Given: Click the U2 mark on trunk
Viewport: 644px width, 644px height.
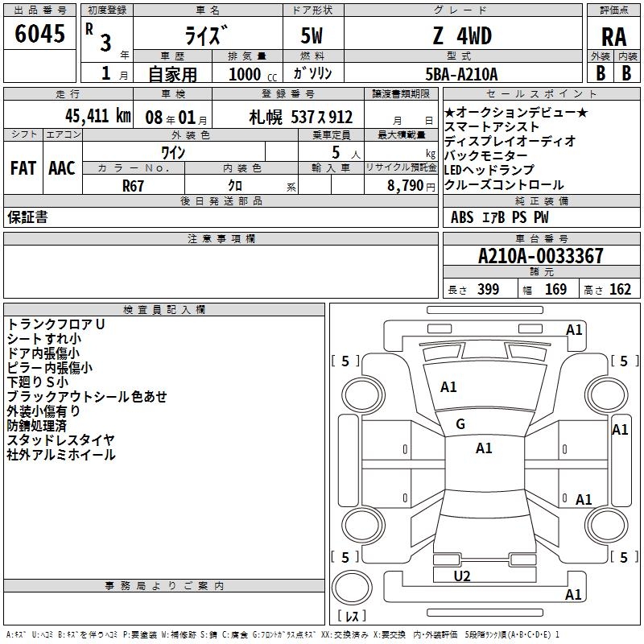Looking at the screenshot, I should [x=461, y=576].
